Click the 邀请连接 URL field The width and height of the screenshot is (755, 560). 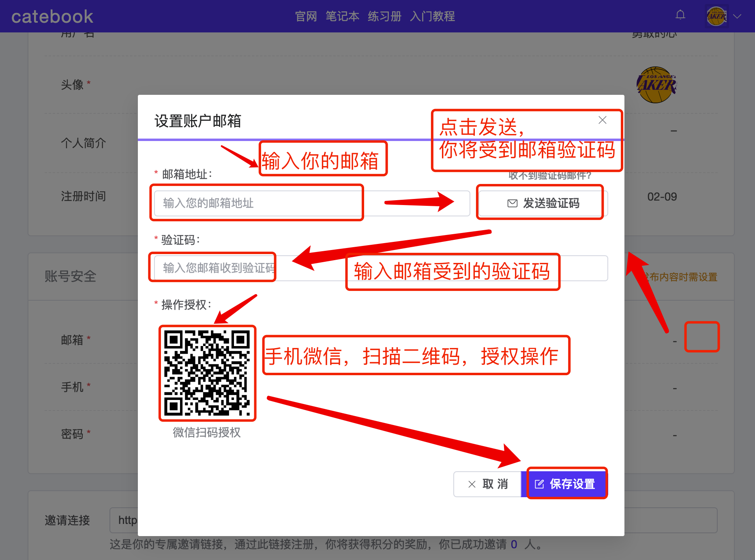[413, 520]
